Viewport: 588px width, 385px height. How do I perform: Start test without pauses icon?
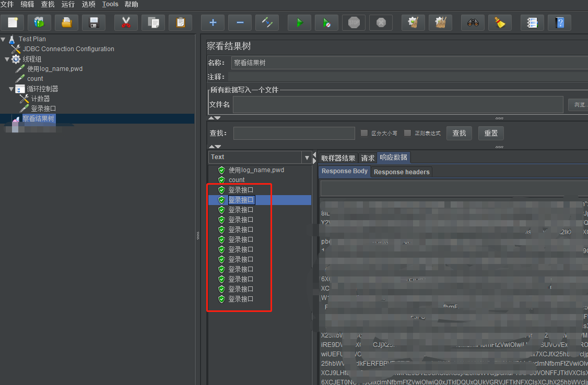[326, 22]
